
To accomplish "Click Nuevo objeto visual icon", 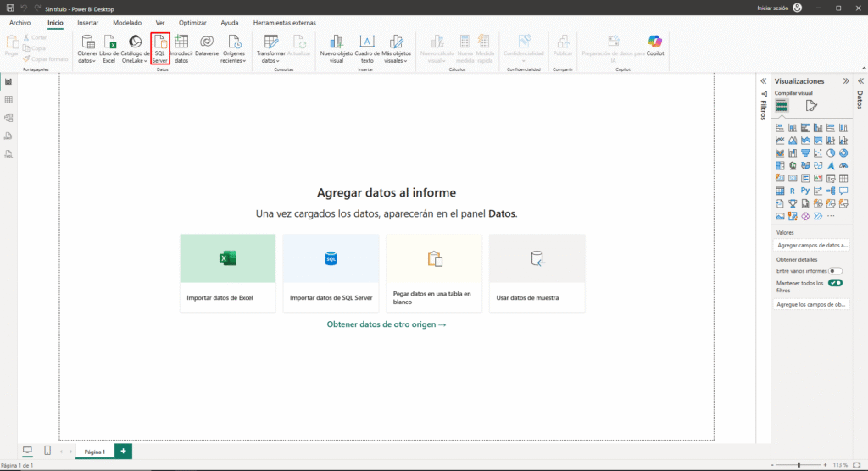I will tap(336, 42).
